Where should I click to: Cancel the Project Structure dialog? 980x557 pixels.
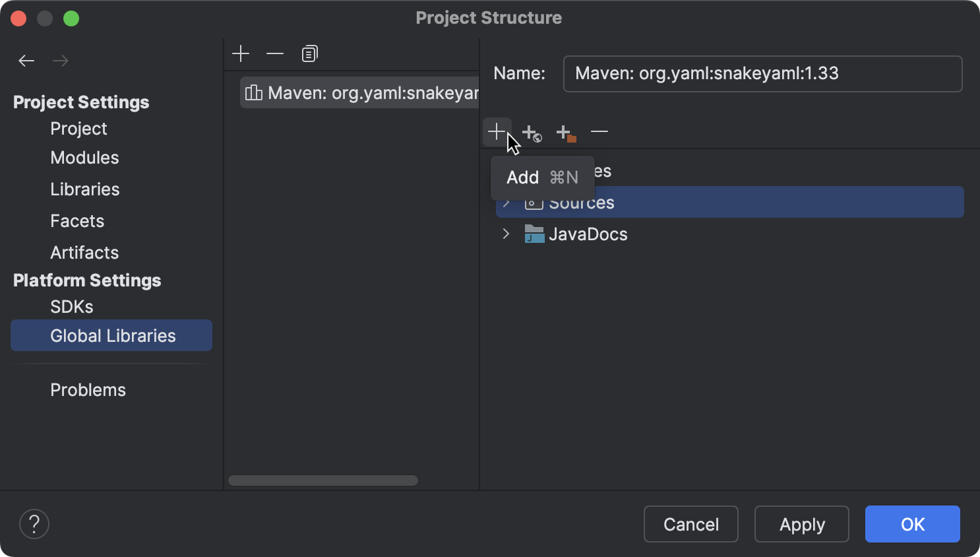(x=690, y=523)
